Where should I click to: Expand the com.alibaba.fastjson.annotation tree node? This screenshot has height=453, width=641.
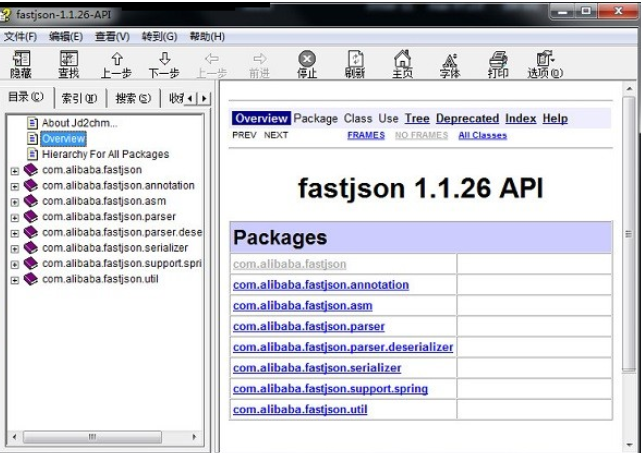click(x=14, y=186)
